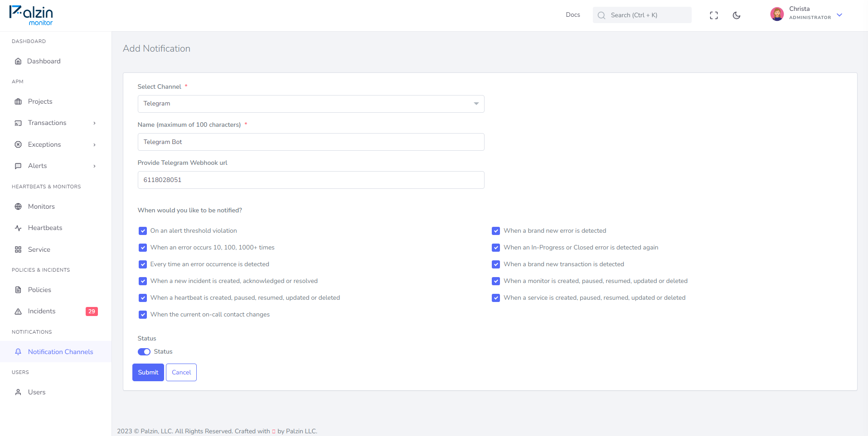Click the Monitors globe icon

18,206
